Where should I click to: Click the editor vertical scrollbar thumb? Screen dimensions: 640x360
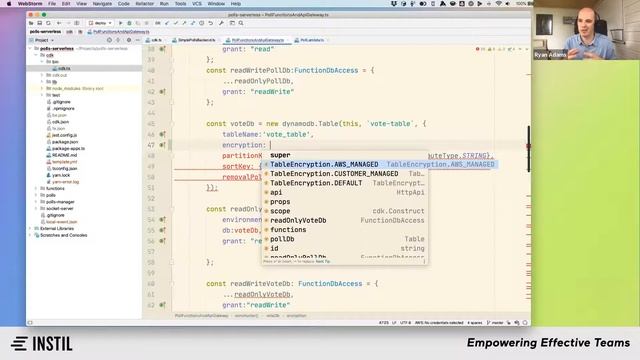click(529, 149)
